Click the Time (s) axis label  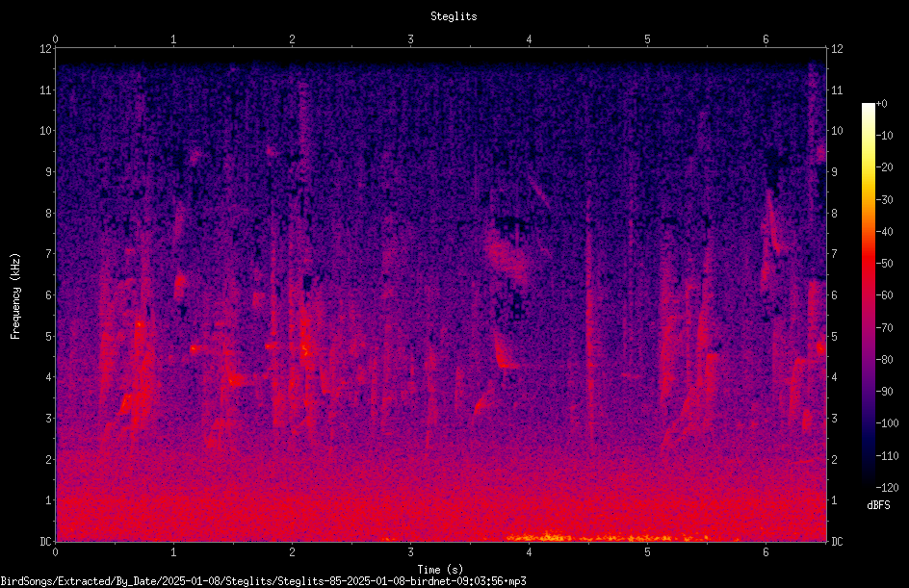point(440,570)
